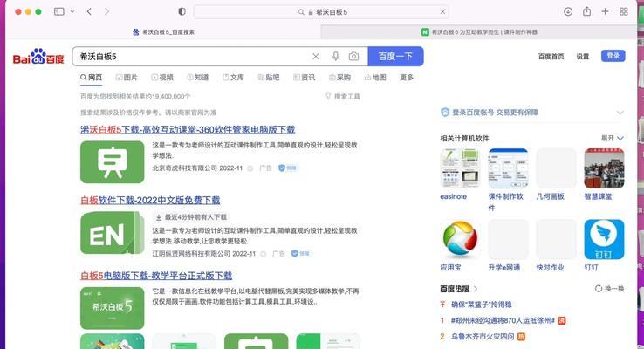644x349 pixels.
Task: Expand 相关计算机软件 with 展开
Action: pos(613,138)
